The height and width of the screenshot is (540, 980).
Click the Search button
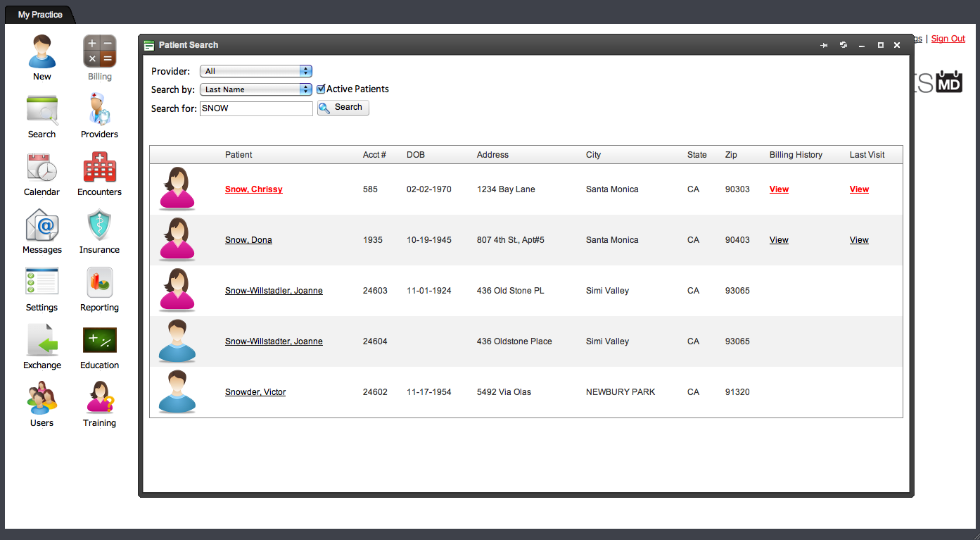tap(343, 108)
